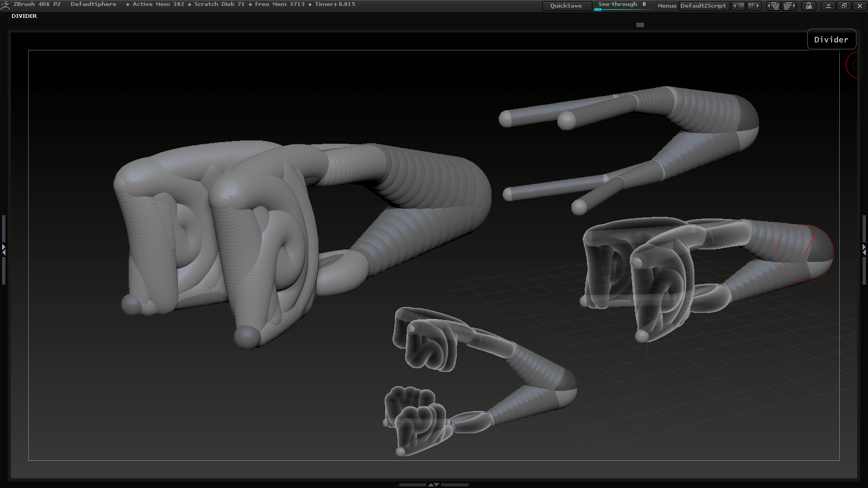Expand the left tray divider
The image size is (868, 488).
(x=3, y=249)
